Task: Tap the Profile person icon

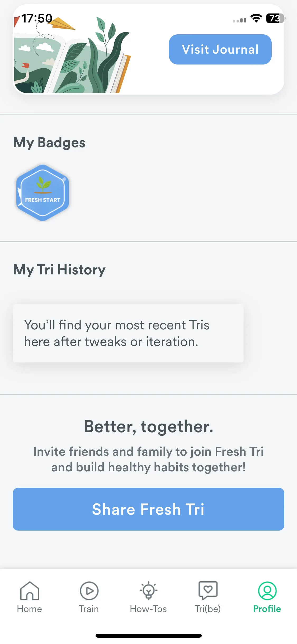Action: [x=267, y=591]
